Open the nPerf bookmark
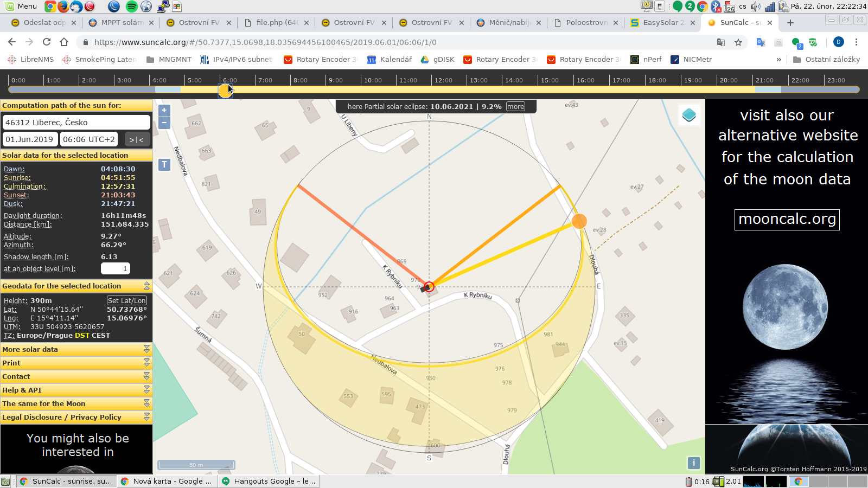 point(646,60)
